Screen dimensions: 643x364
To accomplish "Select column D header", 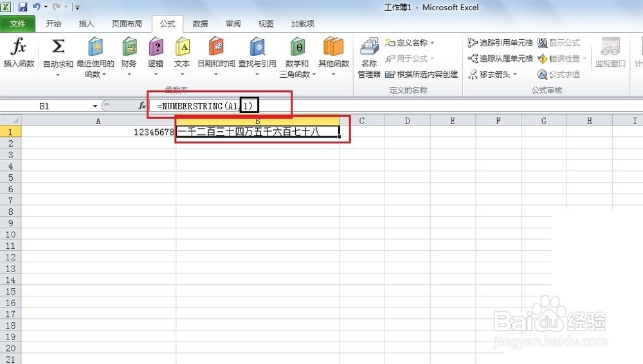I will tap(407, 121).
